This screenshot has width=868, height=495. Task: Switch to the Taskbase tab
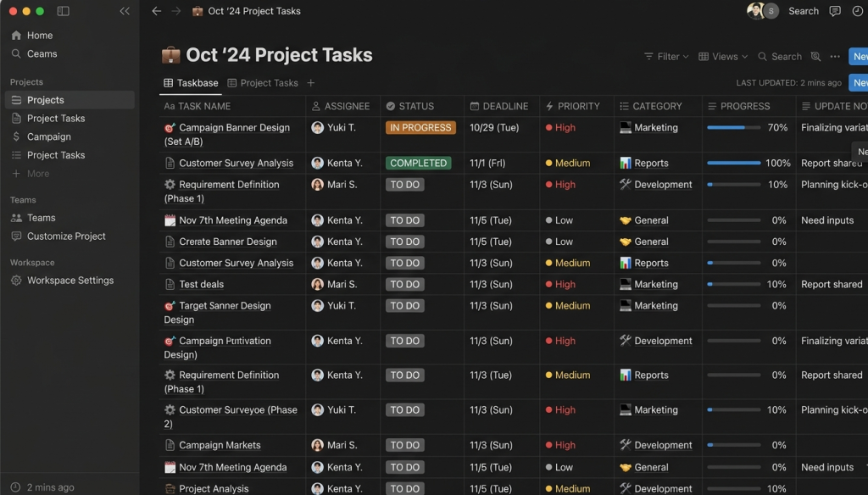tap(191, 83)
